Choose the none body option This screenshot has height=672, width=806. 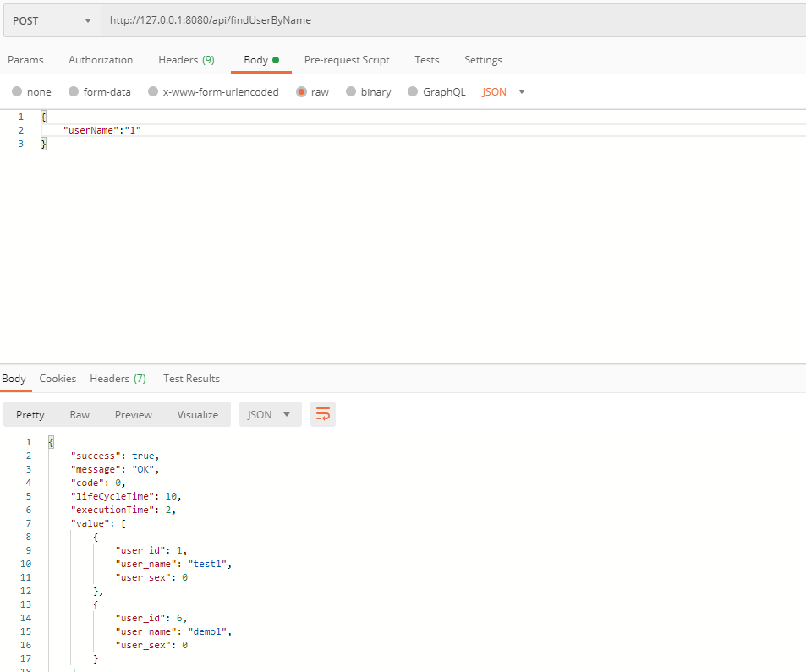coord(31,91)
